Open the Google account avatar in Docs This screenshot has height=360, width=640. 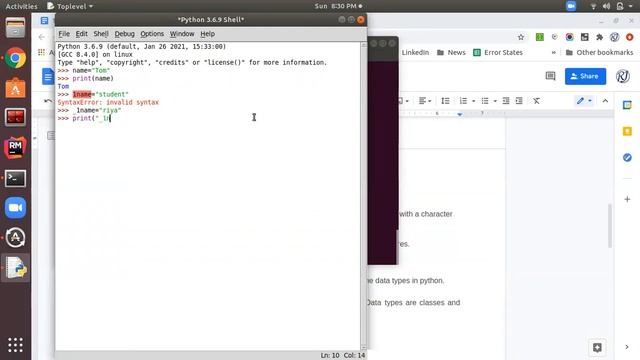(x=623, y=76)
